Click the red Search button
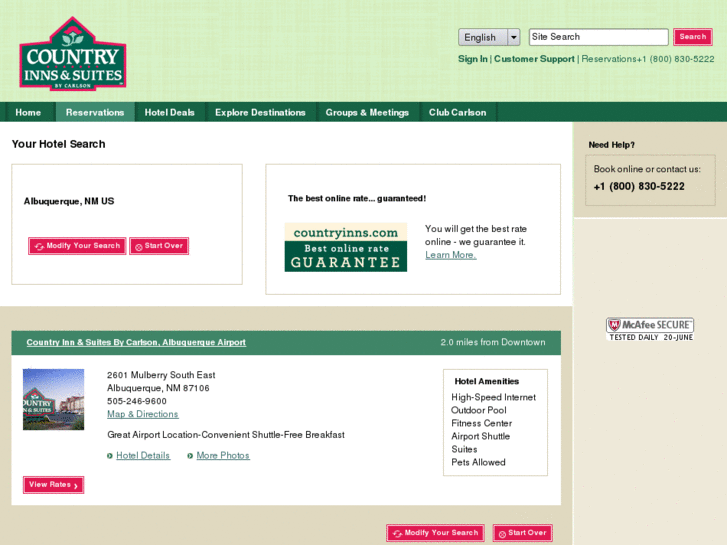The height and width of the screenshot is (545, 727). 693,37
